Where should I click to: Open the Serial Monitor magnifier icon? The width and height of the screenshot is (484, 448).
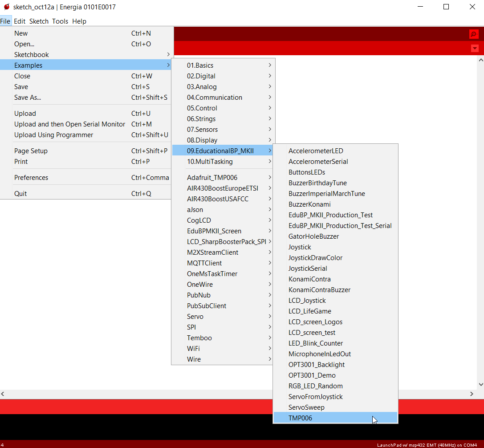coord(473,34)
